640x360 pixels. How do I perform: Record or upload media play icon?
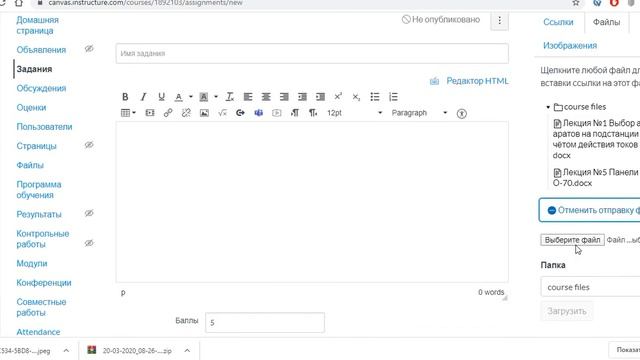point(276,113)
